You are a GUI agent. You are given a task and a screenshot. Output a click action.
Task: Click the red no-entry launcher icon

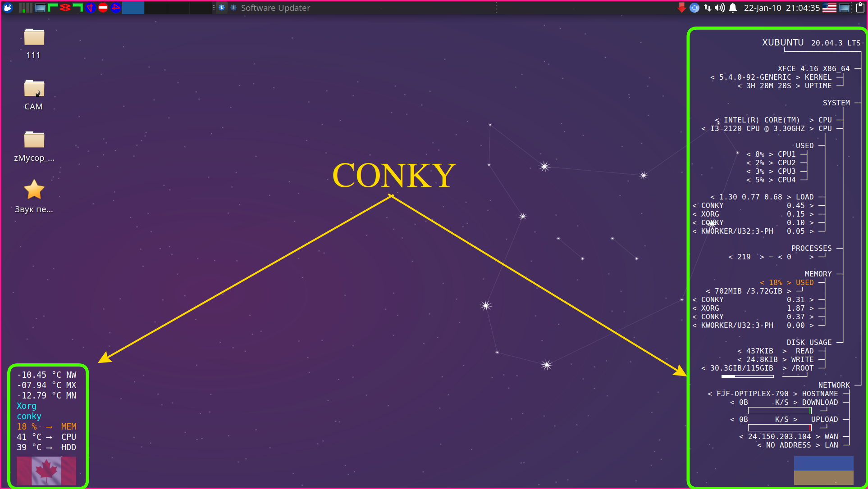coord(103,8)
